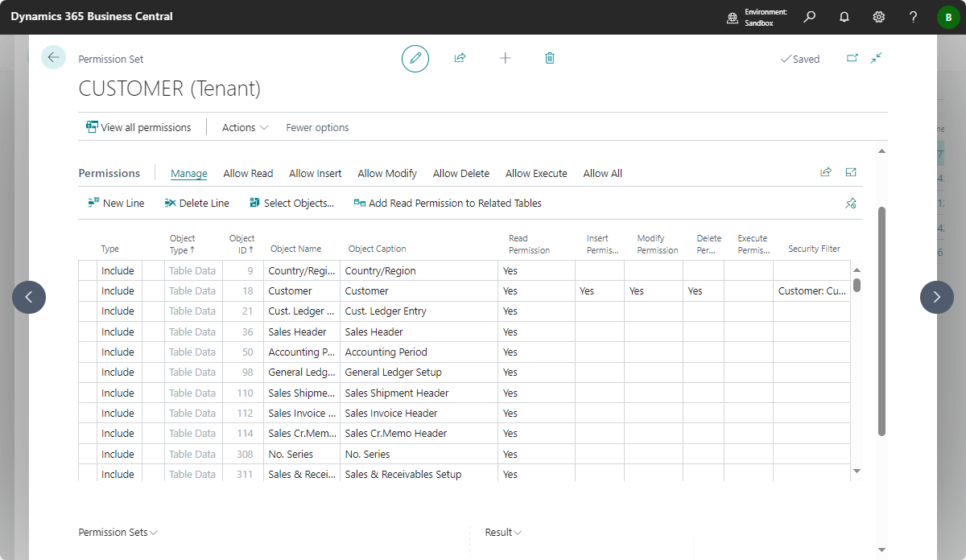The image size is (966, 560).
Task: Click Select Objects action
Action: [x=291, y=203]
